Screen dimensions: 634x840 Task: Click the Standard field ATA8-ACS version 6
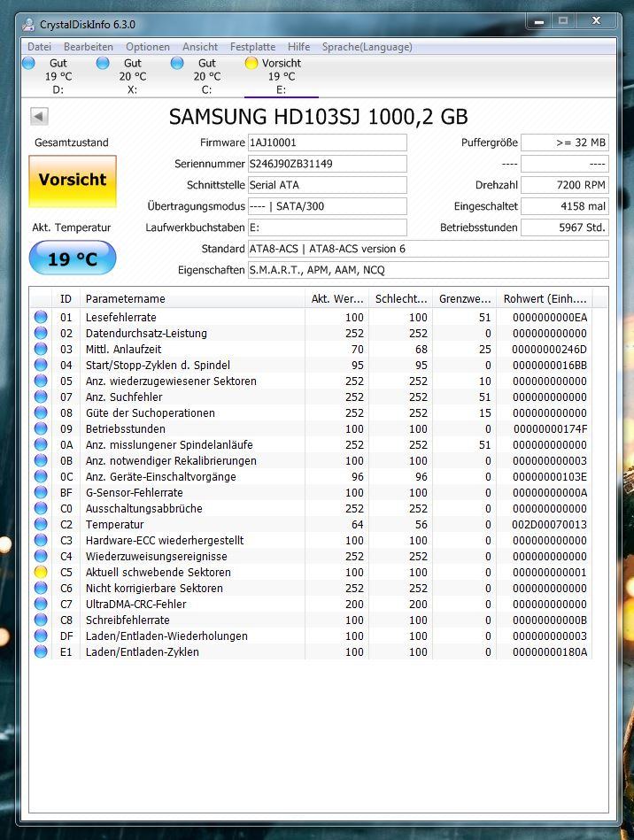click(x=429, y=249)
